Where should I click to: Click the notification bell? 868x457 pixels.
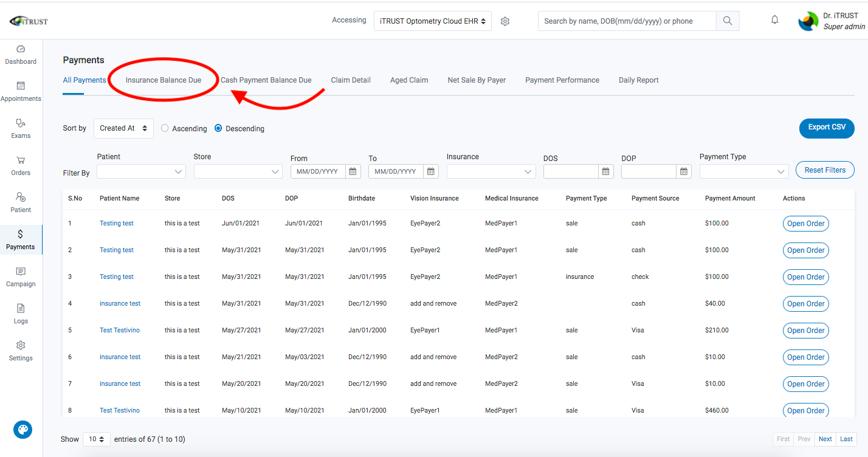774,19
